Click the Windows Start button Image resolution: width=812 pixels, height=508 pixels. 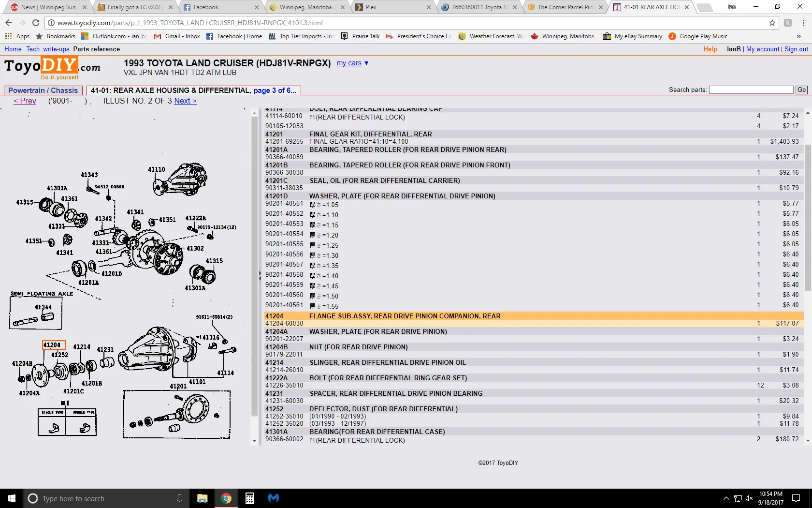tap(12, 498)
